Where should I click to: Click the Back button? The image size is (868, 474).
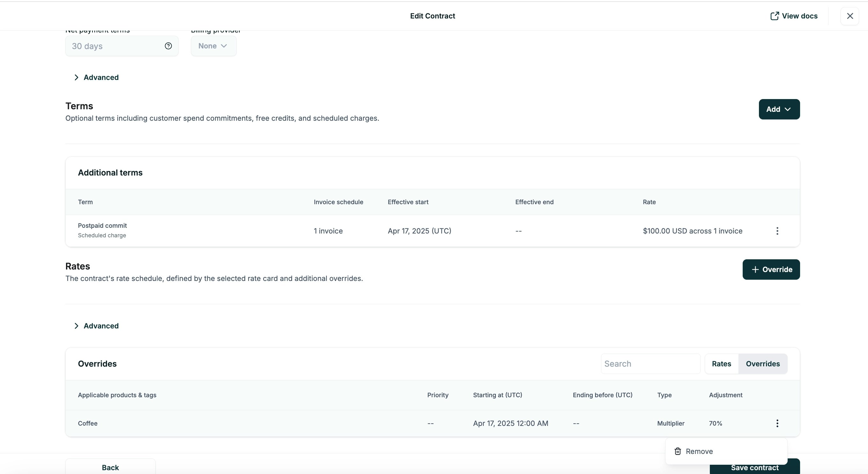coord(110,467)
